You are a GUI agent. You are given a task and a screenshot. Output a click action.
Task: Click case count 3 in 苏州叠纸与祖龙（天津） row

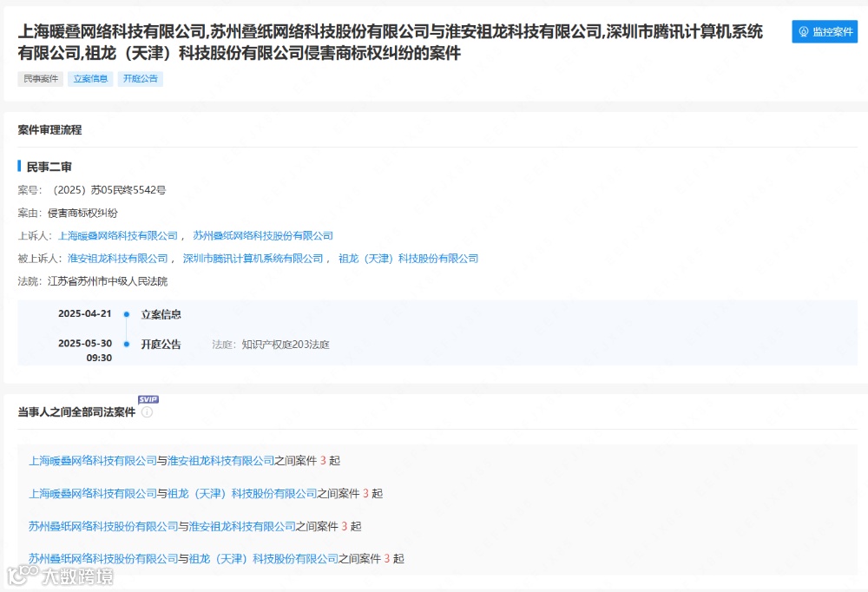pos(387,559)
